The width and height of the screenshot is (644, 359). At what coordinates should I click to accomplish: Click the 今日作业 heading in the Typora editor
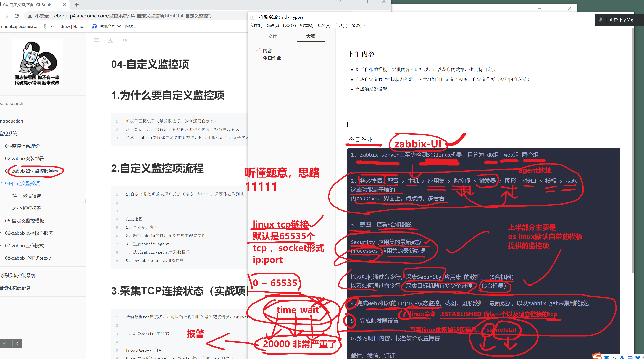coord(361,139)
